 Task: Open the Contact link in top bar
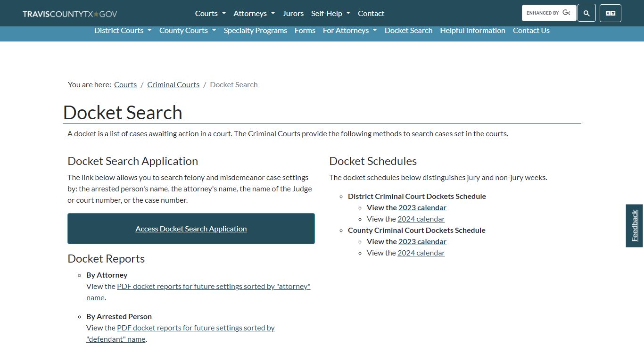(371, 13)
